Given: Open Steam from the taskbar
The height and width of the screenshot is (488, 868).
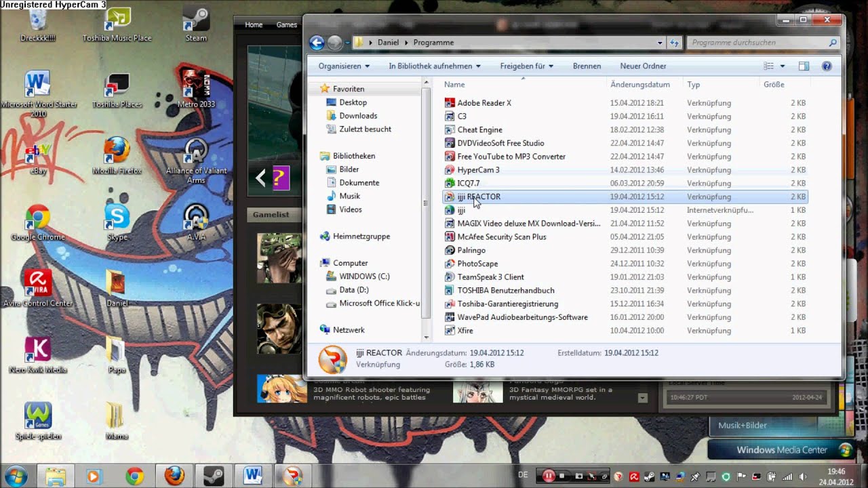Looking at the screenshot, I should (x=214, y=476).
